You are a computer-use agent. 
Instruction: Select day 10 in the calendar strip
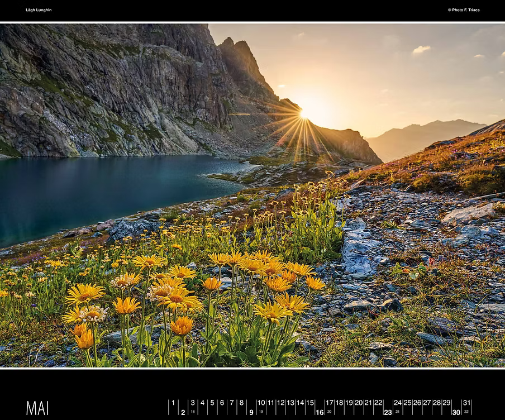pyautogui.click(x=261, y=403)
